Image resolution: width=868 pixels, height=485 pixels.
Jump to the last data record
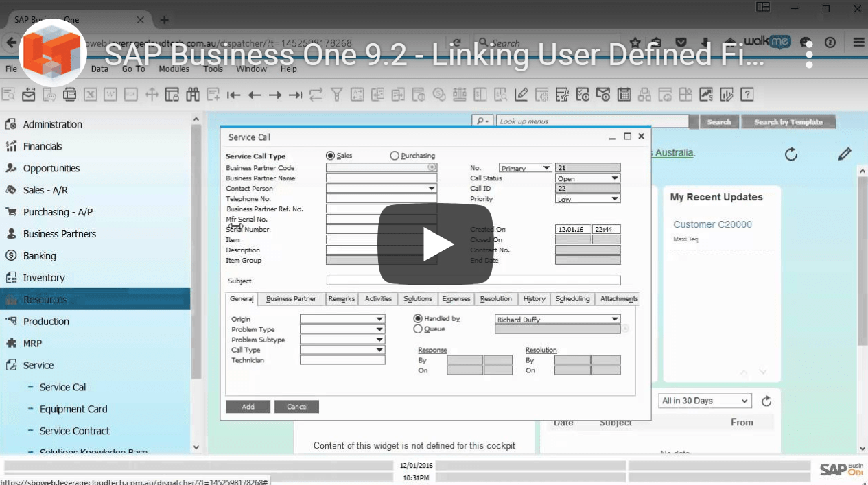click(295, 95)
